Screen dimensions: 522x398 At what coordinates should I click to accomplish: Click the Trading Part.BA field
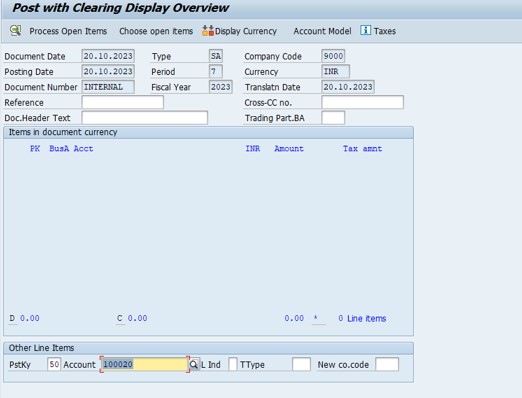[x=333, y=118]
